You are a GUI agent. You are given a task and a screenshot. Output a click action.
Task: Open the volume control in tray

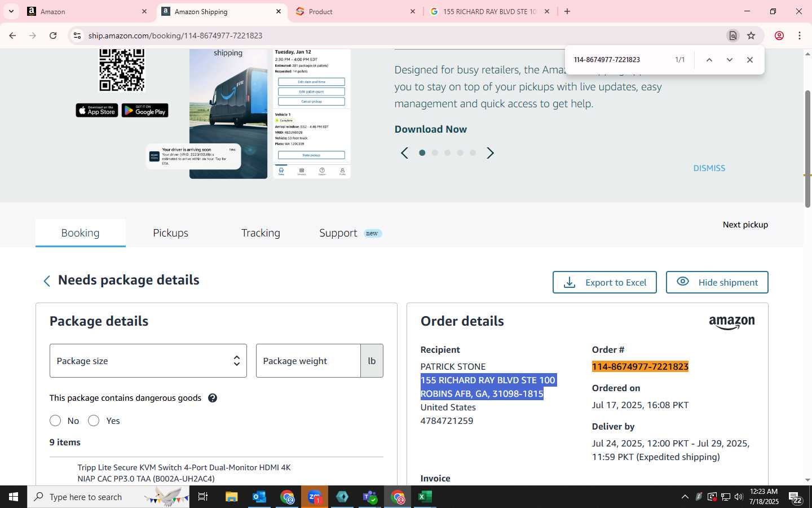(x=739, y=497)
